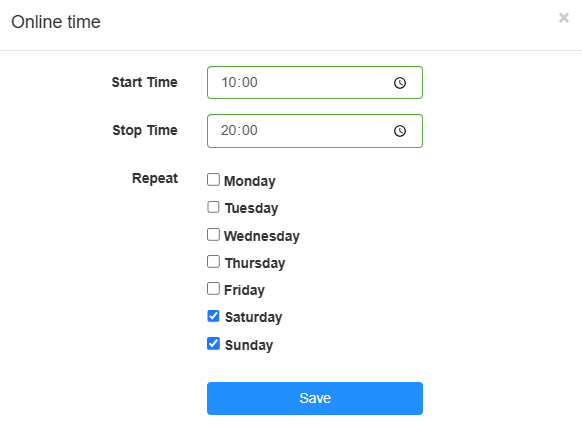Uncheck the Sunday checkbox
The height and width of the screenshot is (438, 582).
pyautogui.click(x=213, y=344)
